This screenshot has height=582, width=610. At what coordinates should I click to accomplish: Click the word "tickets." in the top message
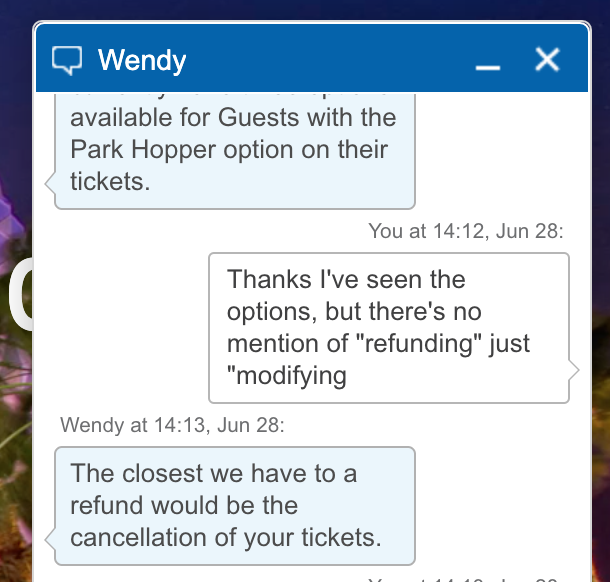[x=110, y=182]
